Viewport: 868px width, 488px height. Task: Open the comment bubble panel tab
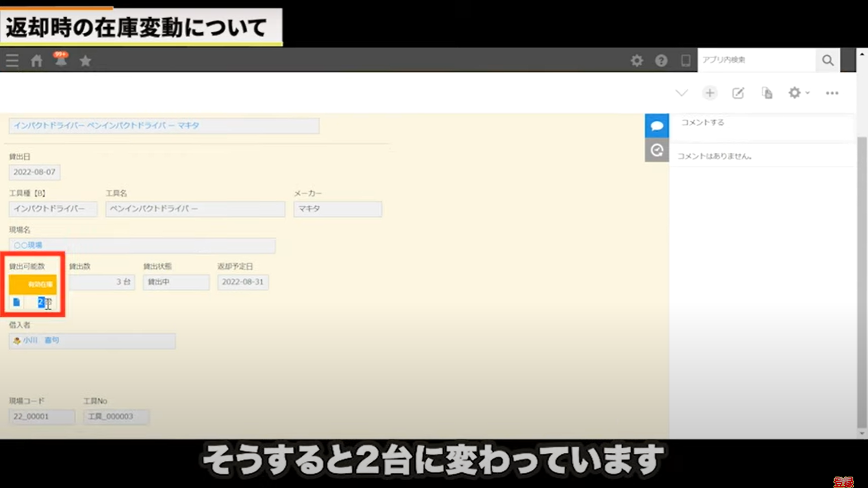pyautogui.click(x=657, y=125)
